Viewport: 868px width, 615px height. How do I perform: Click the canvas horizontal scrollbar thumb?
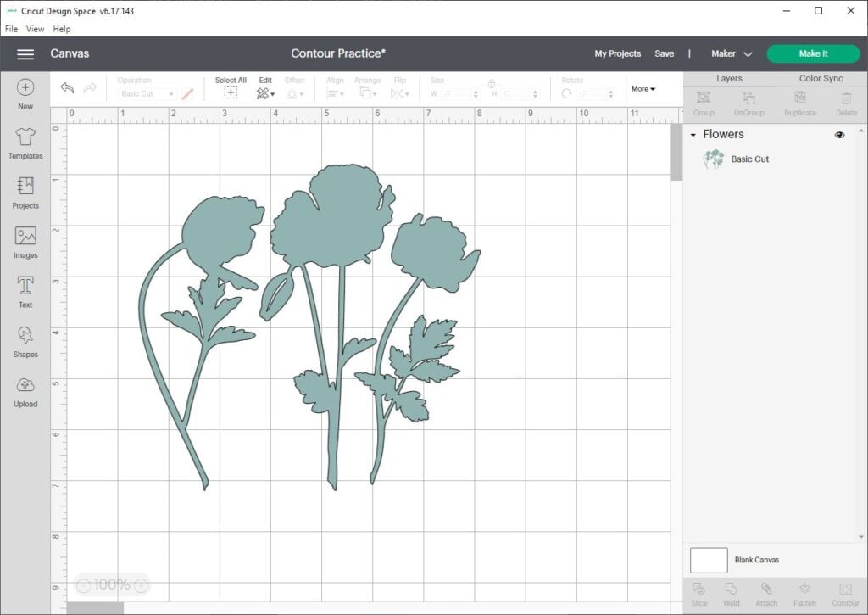click(95, 608)
